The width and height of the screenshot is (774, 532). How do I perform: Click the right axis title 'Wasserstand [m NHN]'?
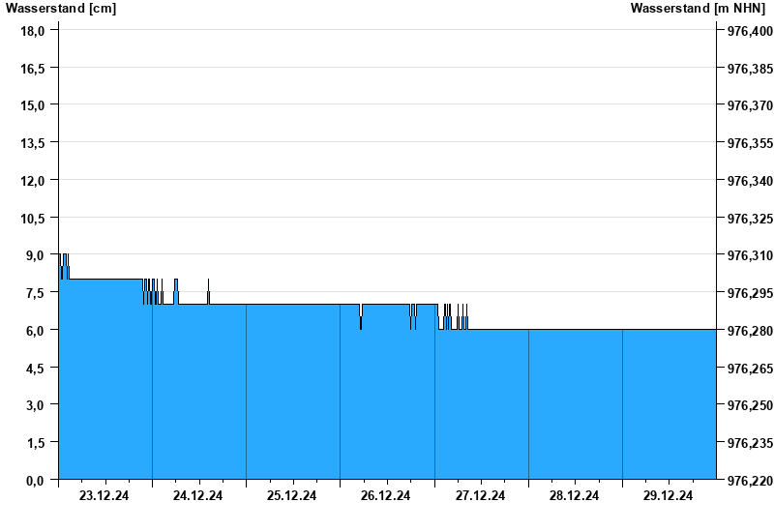(x=698, y=9)
